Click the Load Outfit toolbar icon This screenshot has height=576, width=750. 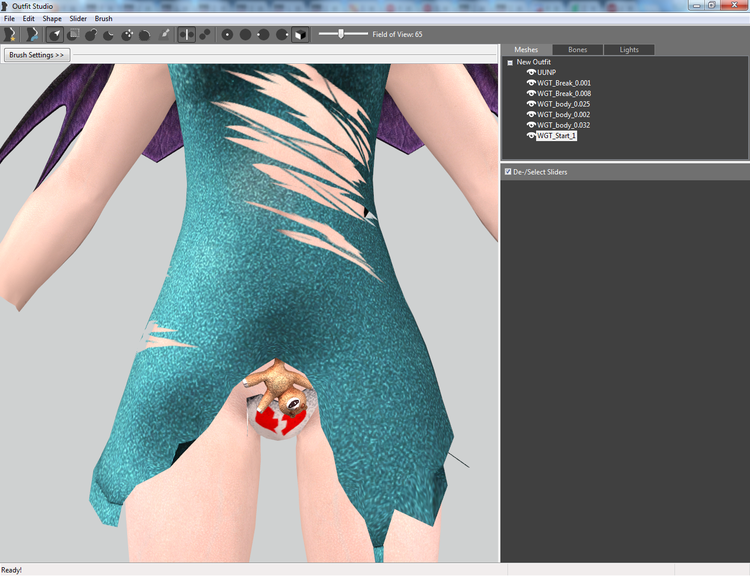click(x=32, y=34)
